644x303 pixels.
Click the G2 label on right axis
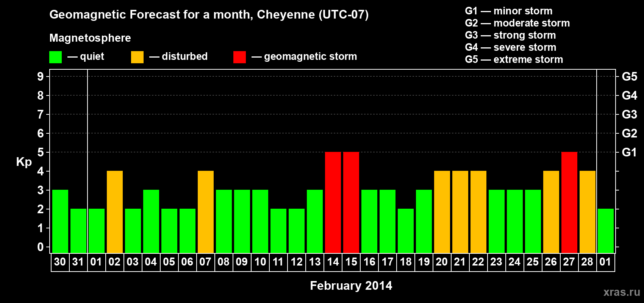[x=629, y=133]
